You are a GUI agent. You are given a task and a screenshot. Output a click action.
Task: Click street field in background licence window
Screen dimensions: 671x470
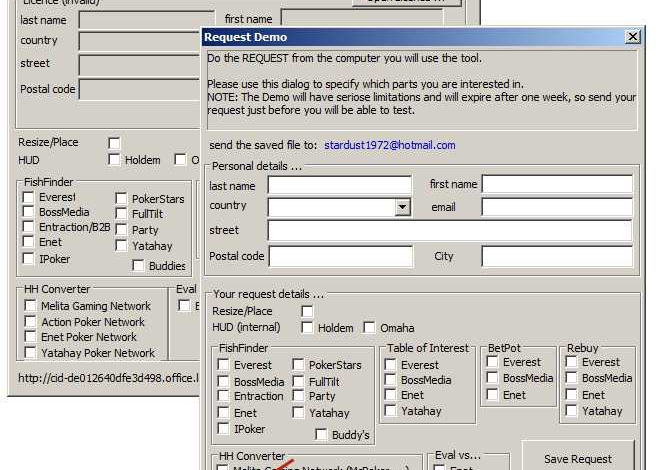pos(140,65)
